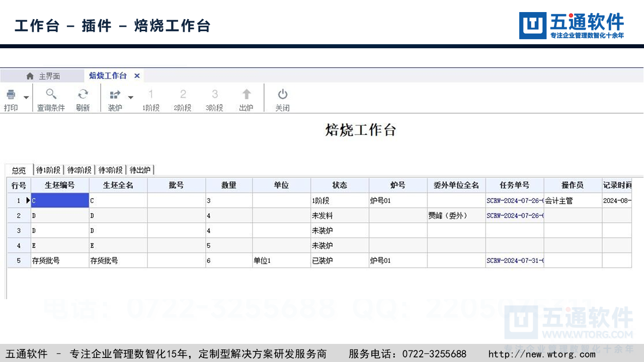Open the 待出炉 tab
Screen dimensions: 644x362
point(140,170)
